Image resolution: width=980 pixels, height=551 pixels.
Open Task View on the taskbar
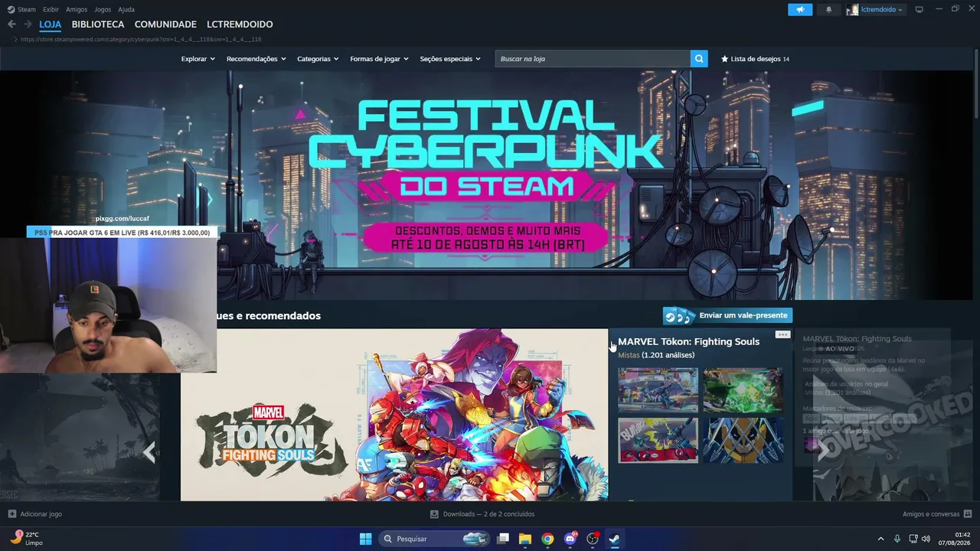[503, 539]
